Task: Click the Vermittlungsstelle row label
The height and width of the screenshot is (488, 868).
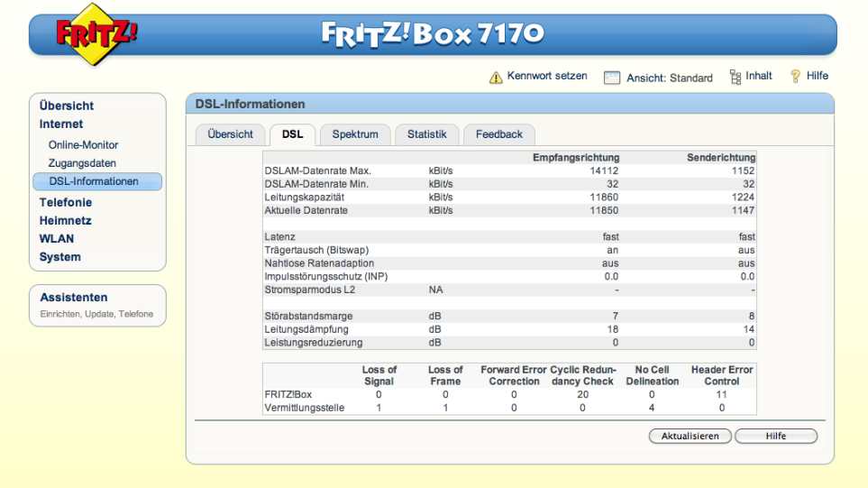Action: tap(304, 409)
